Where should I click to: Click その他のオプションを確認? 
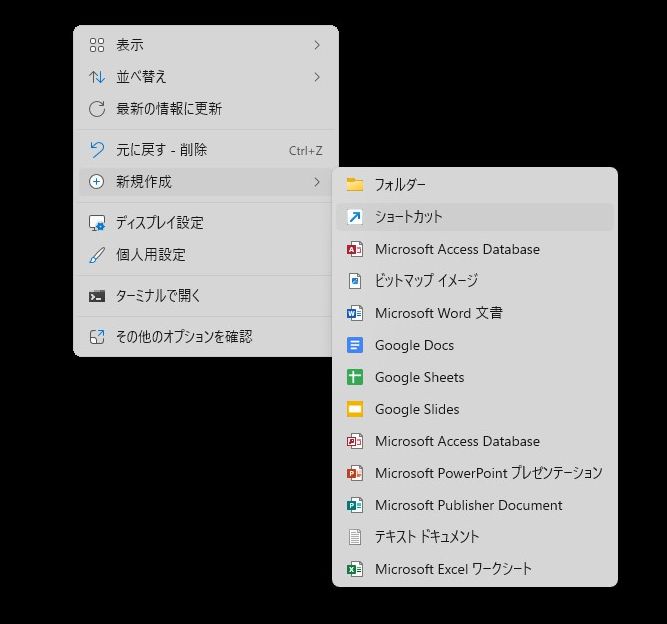[184, 337]
